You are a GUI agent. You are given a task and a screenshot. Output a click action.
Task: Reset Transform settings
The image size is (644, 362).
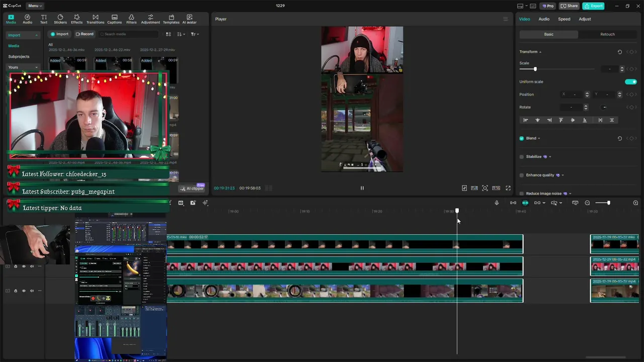click(620, 52)
